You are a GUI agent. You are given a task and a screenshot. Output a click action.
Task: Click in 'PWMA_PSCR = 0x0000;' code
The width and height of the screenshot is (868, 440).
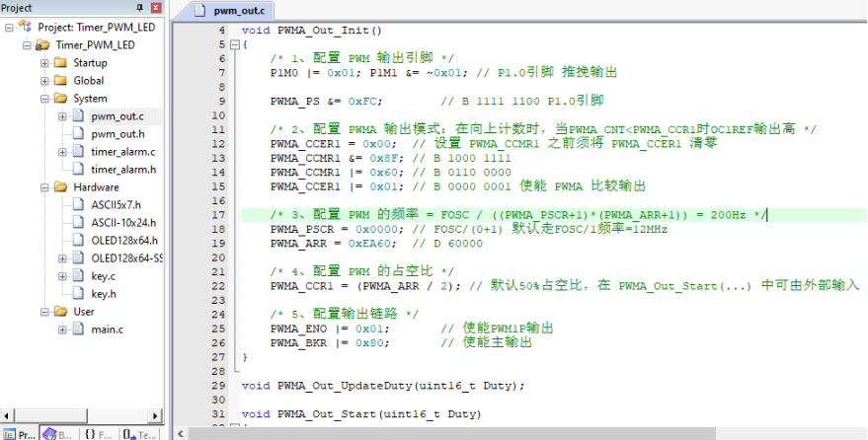(337, 229)
